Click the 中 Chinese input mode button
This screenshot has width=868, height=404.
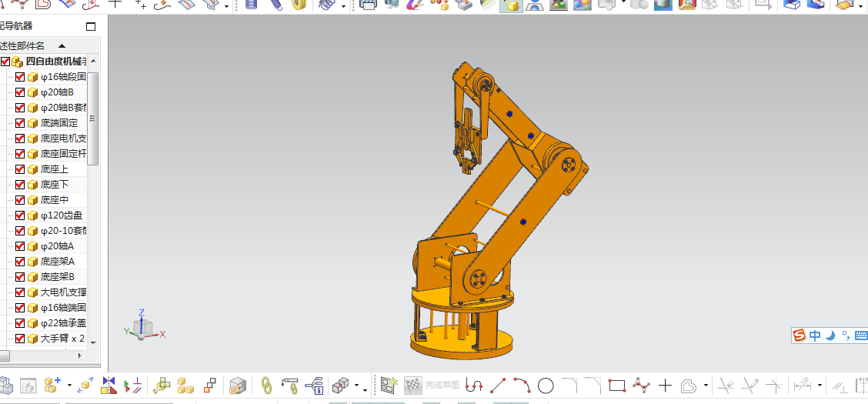(x=815, y=336)
